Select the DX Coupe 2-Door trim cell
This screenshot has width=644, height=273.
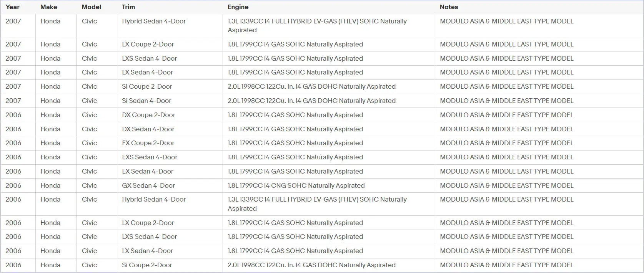click(148, 115)
